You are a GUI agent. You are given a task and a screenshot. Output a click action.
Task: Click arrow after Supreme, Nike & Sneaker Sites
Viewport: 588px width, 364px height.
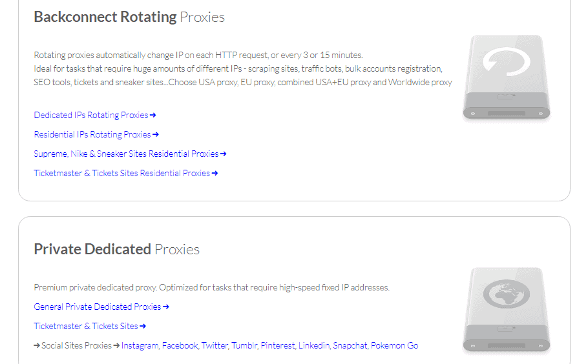(223, 154)
